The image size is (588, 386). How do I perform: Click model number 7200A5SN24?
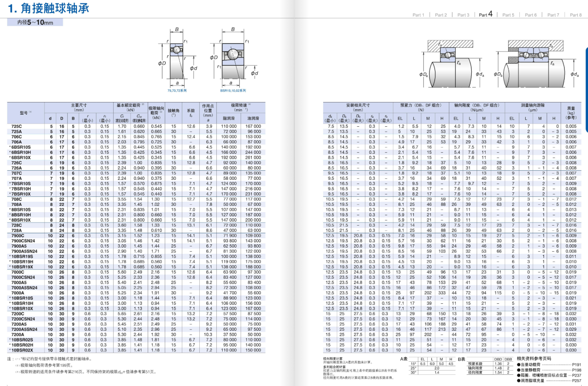point(24,329)
